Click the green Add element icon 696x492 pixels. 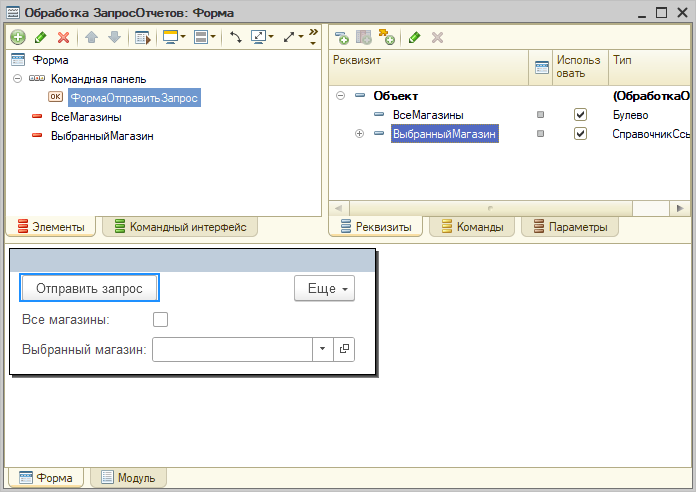pyautogui.click(x=18, y=37)
